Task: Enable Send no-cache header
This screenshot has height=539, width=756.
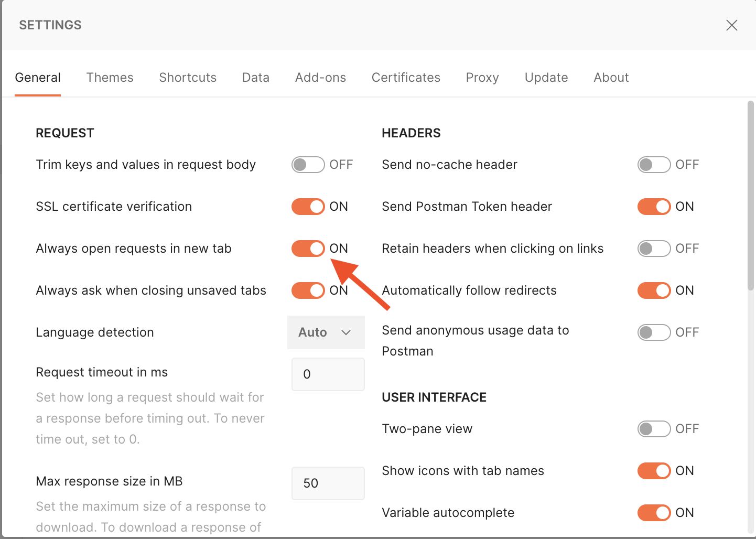Action: pyautogui.click(x=654, y=164)
